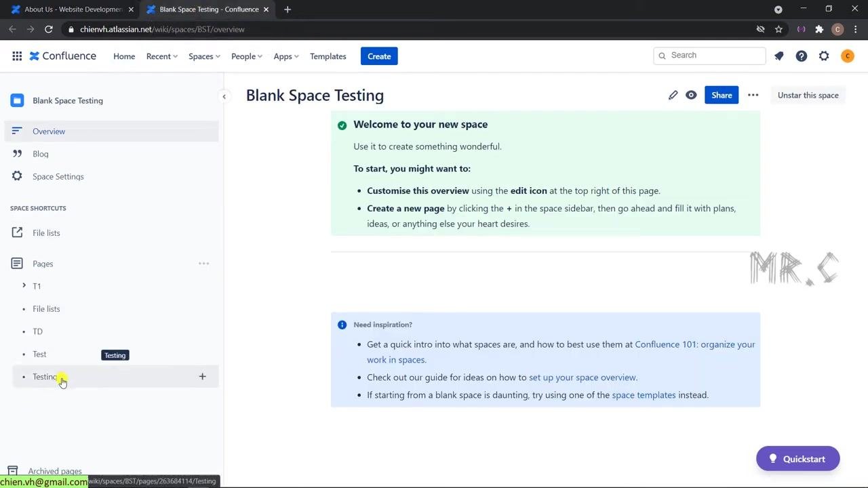Open the Apps dropdown
This screenshot has width=868, height=488.
[285, 56]
